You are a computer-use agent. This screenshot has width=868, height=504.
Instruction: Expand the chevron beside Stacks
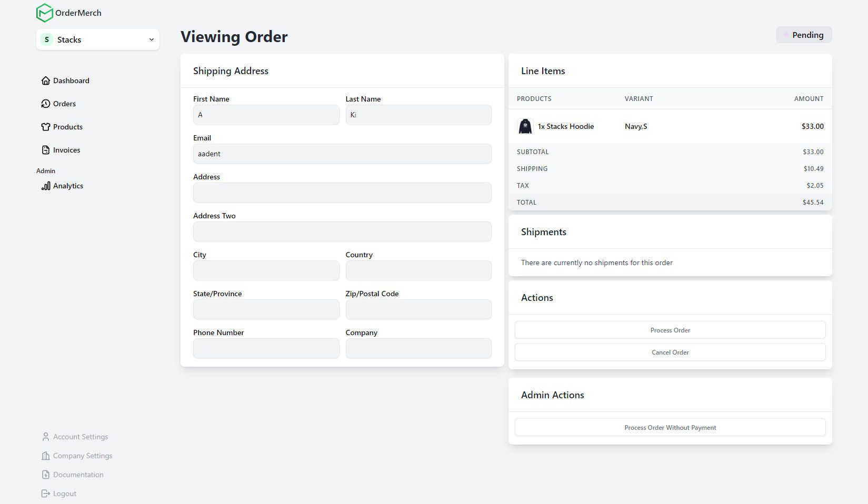pos(151,40)
